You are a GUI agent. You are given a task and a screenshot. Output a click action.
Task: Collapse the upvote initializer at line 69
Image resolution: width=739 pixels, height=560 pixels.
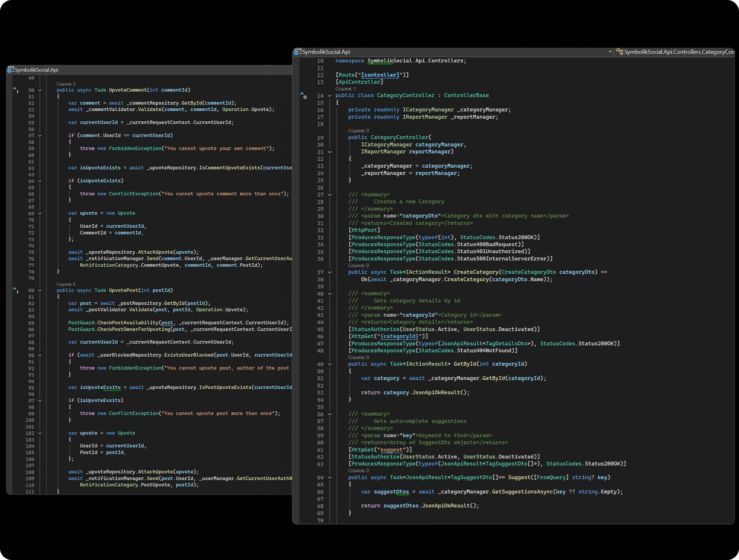40,214
